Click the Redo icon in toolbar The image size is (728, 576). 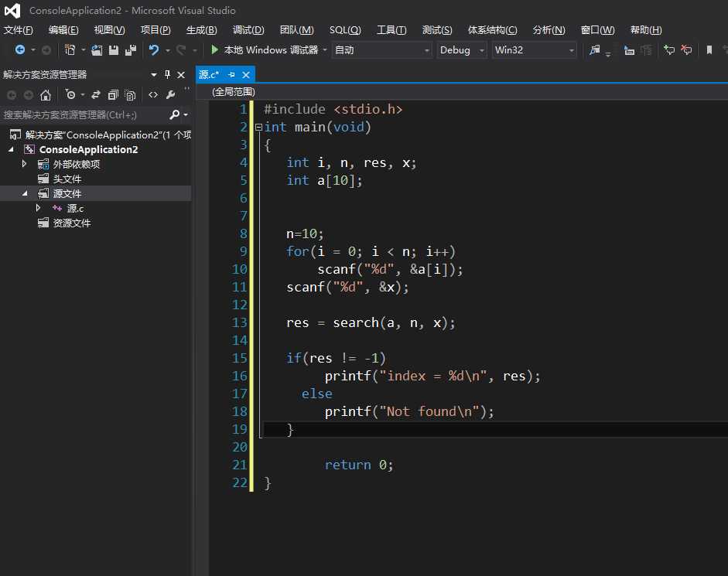tap(181, 49)
